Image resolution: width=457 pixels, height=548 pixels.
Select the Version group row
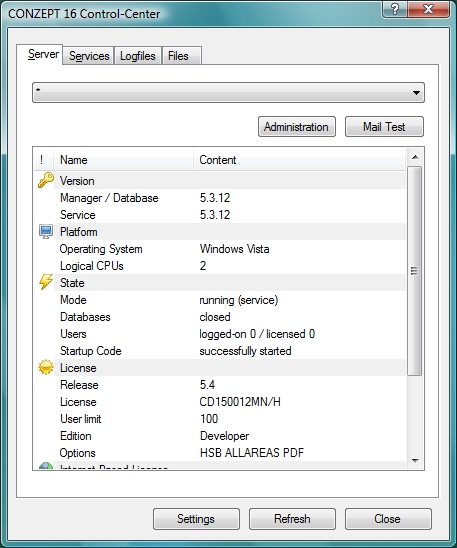[220, 181]
